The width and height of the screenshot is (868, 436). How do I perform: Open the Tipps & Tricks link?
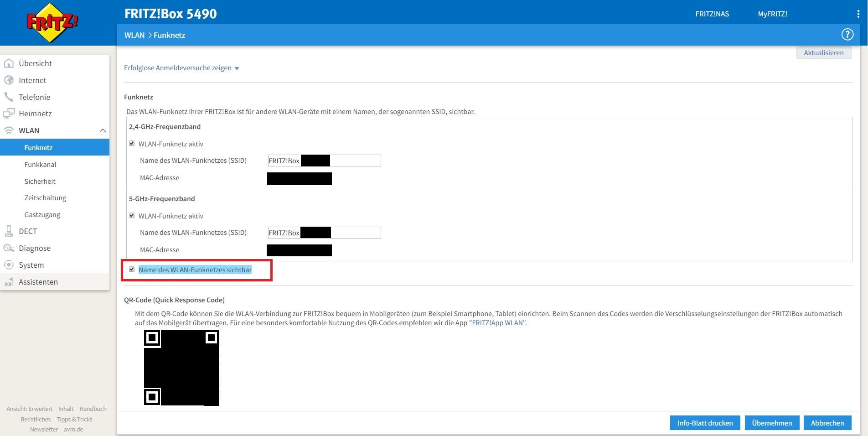[x=74, y=419]
